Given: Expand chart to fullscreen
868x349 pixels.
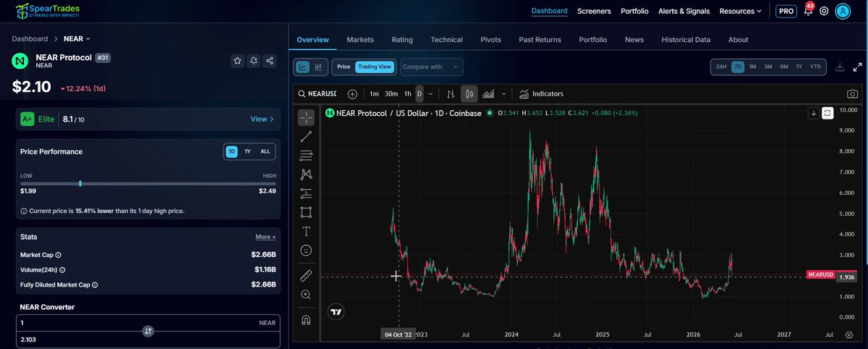Looking at the screenshot, I should [856, 67].
